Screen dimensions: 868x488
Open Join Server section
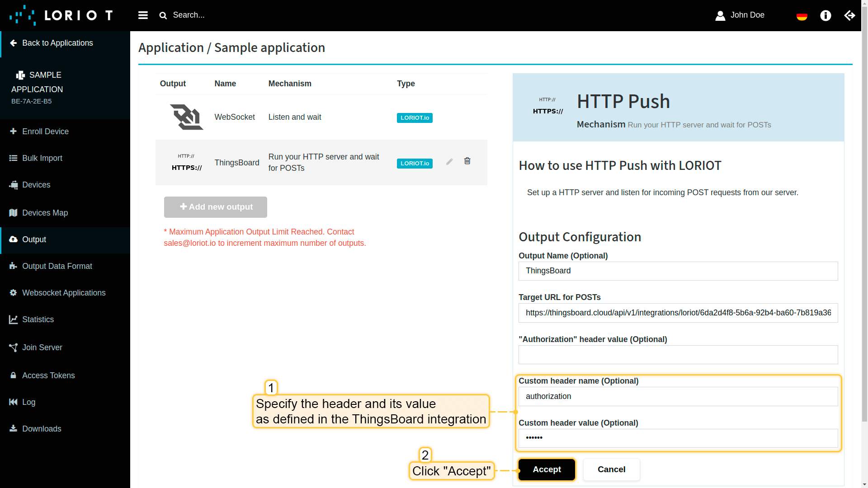tap(42, 347)
